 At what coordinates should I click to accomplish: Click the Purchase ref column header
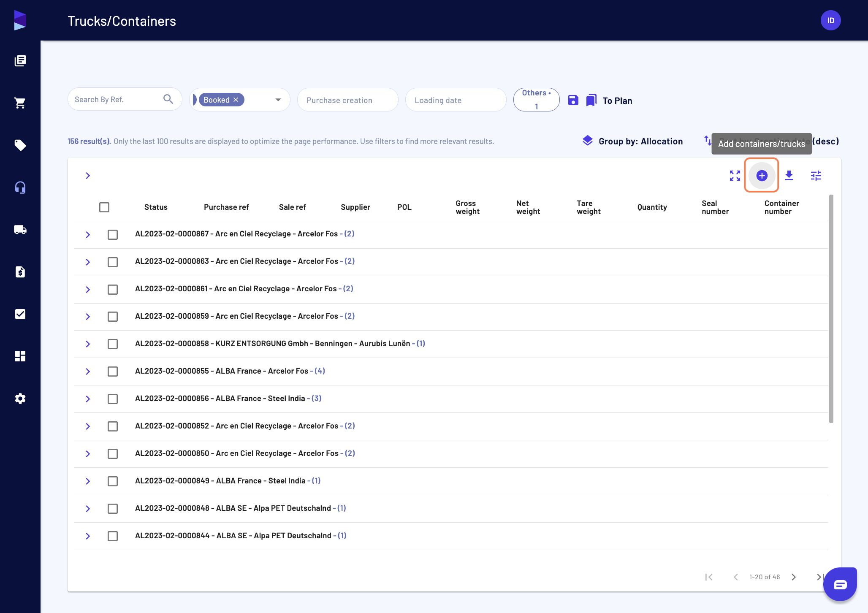point(226,207)
